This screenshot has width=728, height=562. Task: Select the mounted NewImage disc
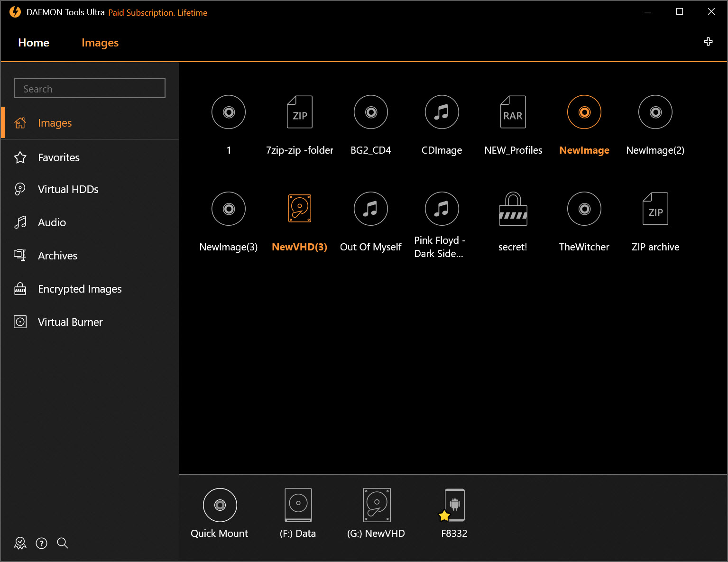point(584,112)
